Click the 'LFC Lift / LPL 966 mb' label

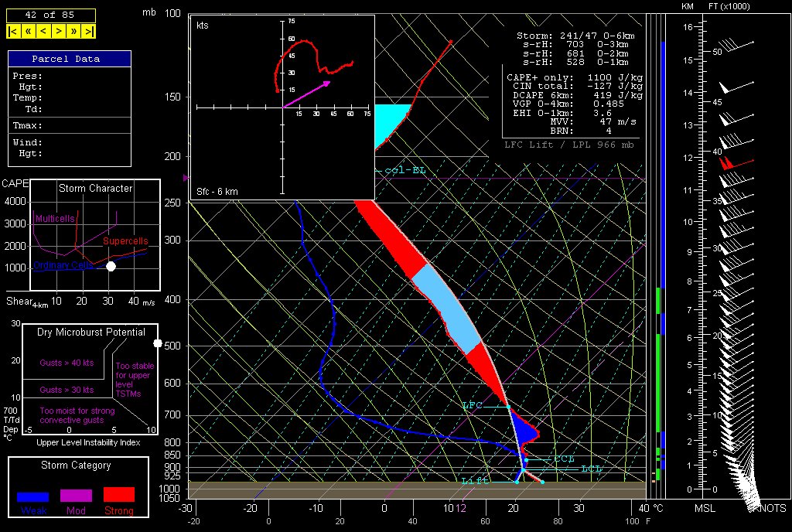click(x=571, y=145)
